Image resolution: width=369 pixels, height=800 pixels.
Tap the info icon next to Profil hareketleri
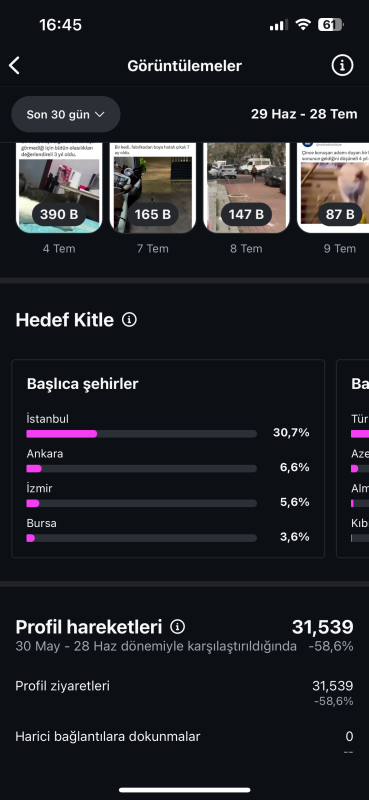click(x=178, y=626)
